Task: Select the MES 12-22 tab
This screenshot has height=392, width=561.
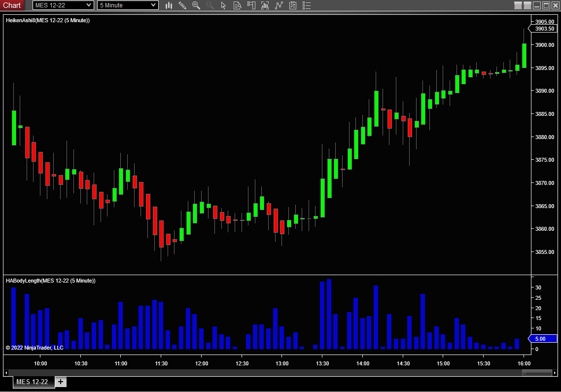Action: coord(34,382)
